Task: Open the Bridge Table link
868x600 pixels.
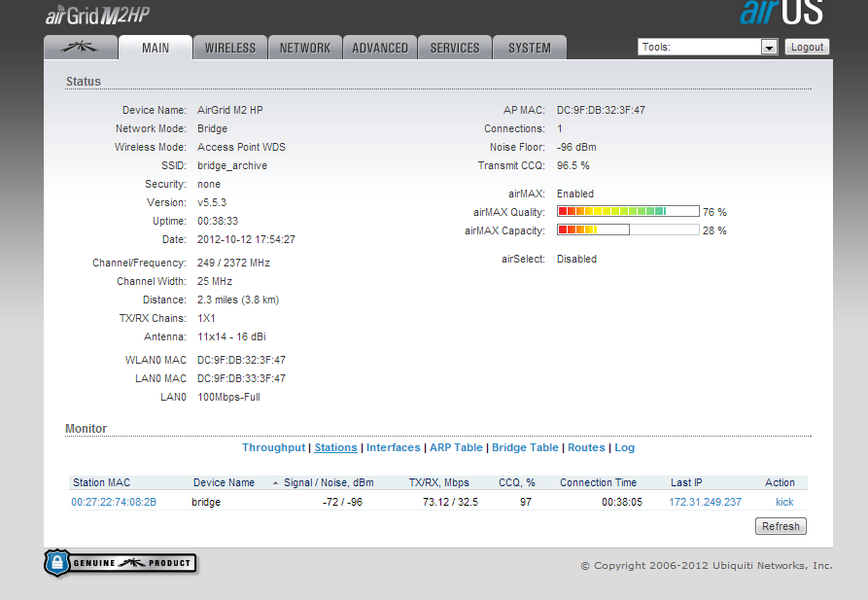Action: [x=525, y=447]
